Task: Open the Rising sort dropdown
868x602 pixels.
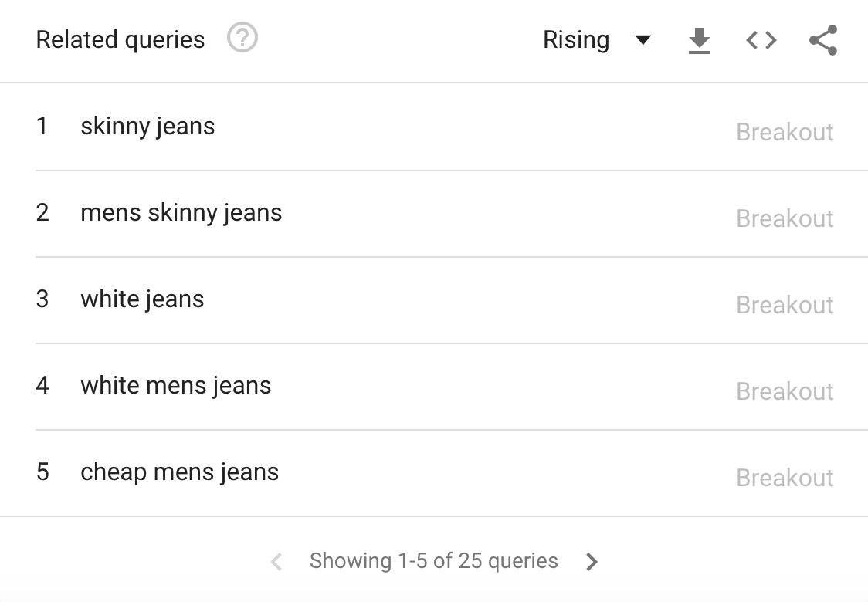Action: tap(576, 40)
